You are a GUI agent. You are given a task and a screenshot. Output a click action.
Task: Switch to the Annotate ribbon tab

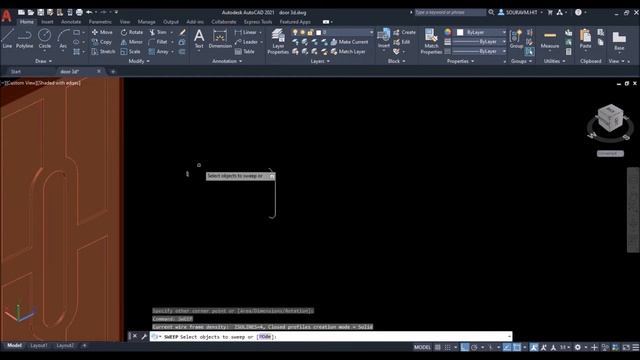coord(71,22)
